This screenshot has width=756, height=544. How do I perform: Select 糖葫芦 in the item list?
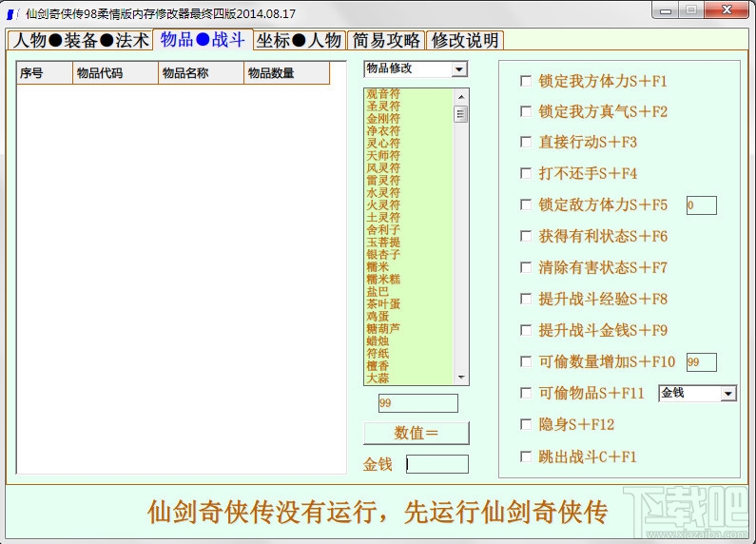[383, 328]
